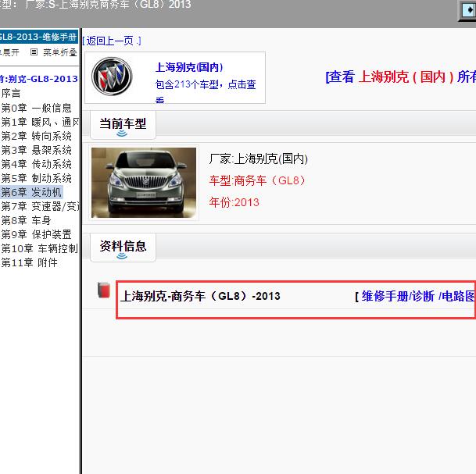Open 序言 in the manual tree

click(11, 94)
